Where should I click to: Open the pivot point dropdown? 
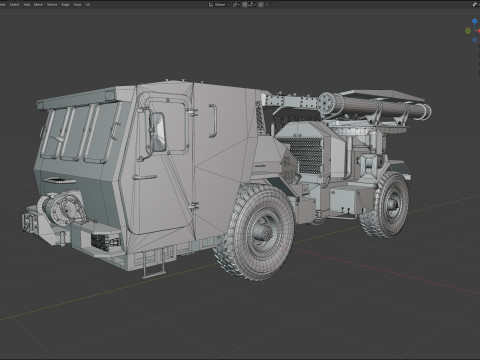coord(236,5)
